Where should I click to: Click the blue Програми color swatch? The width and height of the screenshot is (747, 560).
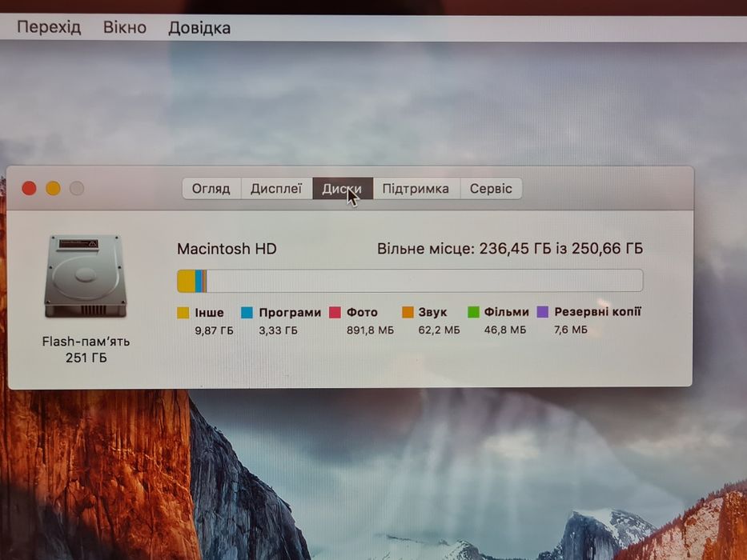click(x=247, y=313)
